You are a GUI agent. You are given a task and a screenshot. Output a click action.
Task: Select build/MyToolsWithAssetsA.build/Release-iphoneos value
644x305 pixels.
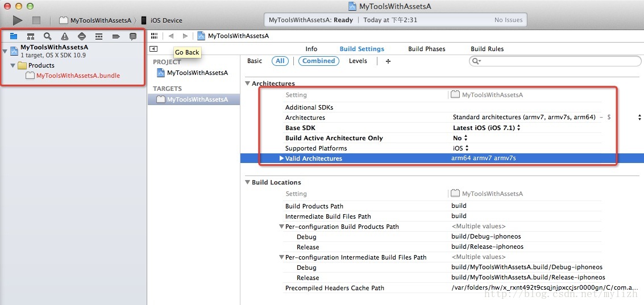coord(528,278)
